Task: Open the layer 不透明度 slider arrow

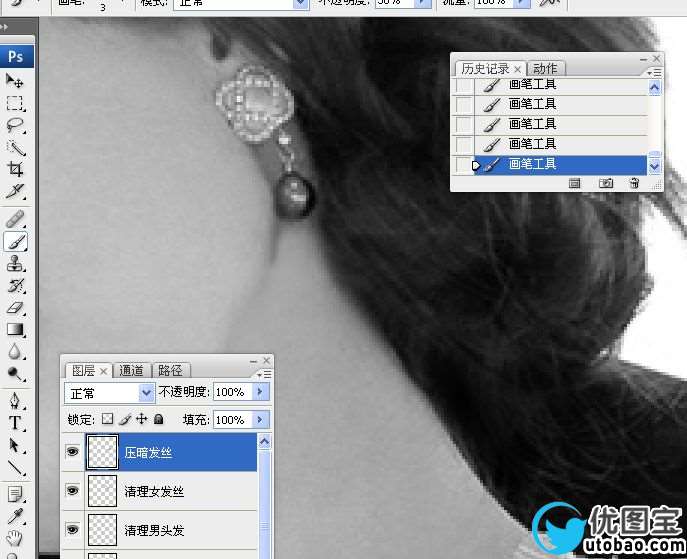Action: [260, 392]
